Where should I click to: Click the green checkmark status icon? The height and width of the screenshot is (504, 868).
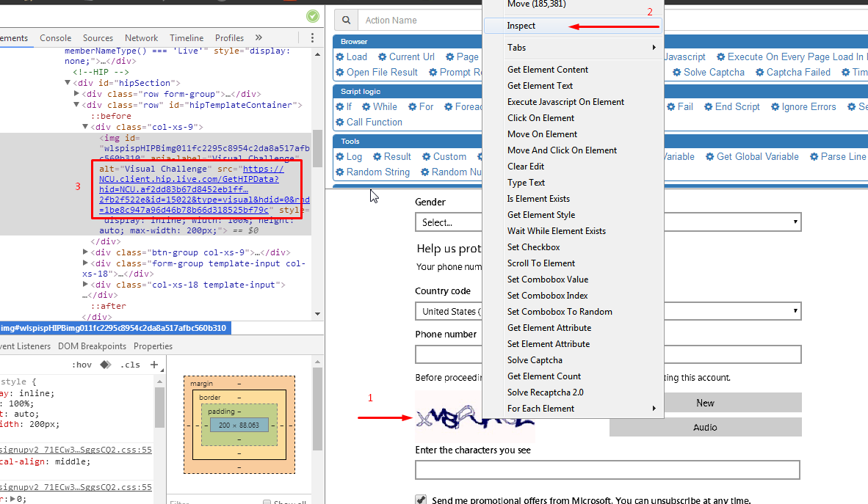tap(313, 16)
